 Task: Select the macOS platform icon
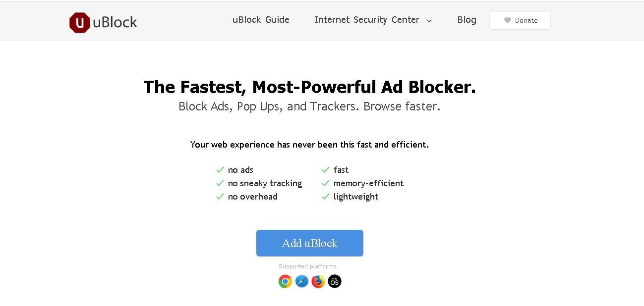(x=335, y=282)
